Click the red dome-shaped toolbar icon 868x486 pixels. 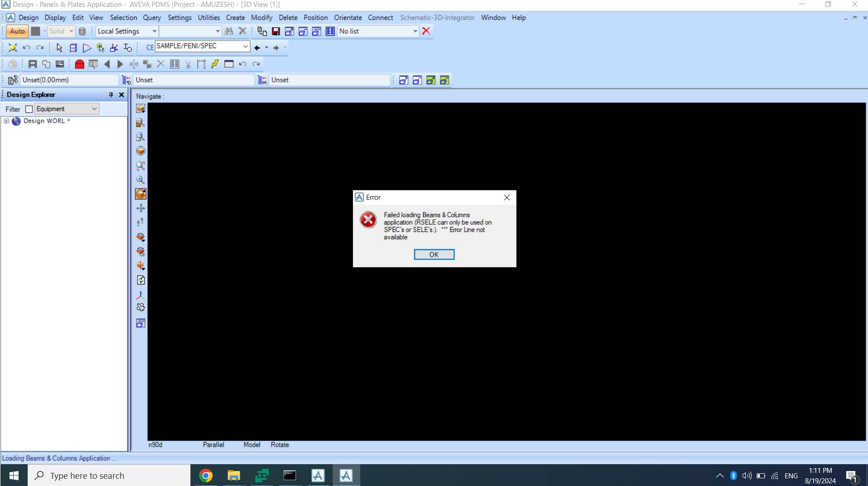coord(79,64)
